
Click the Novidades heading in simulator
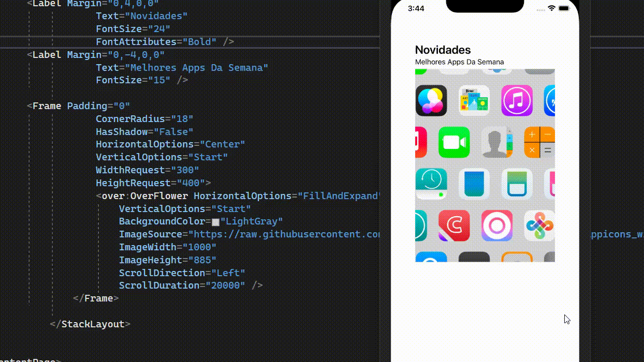[443, 50]
